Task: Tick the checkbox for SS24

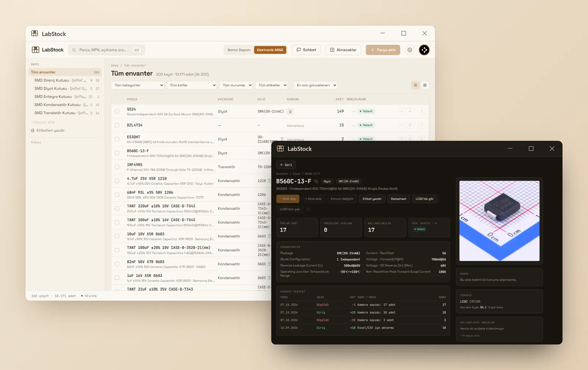Action: pos(117,111)
